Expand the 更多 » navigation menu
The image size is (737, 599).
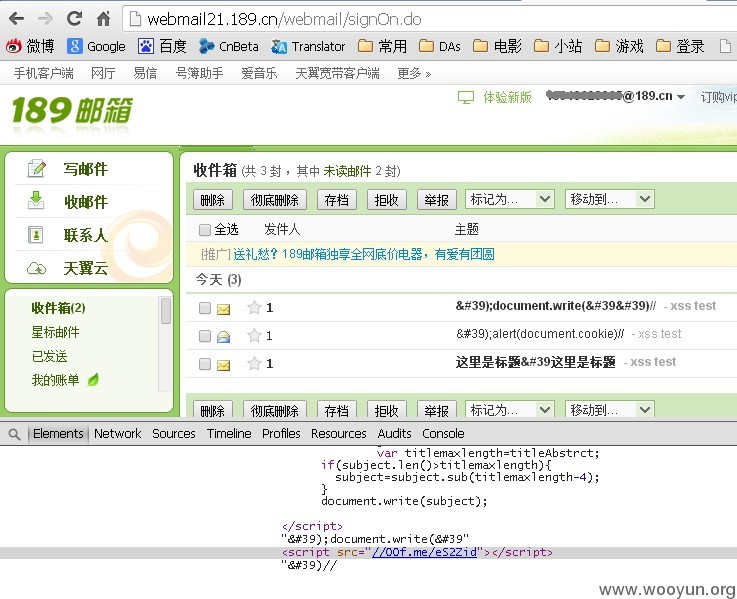(414, 73)
